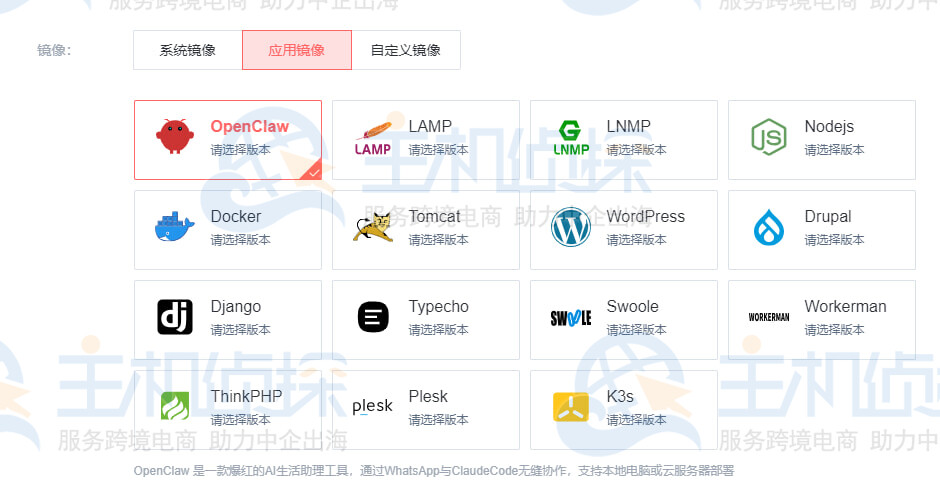Click the green ThinkPHP icon

[x=175, y=406]
